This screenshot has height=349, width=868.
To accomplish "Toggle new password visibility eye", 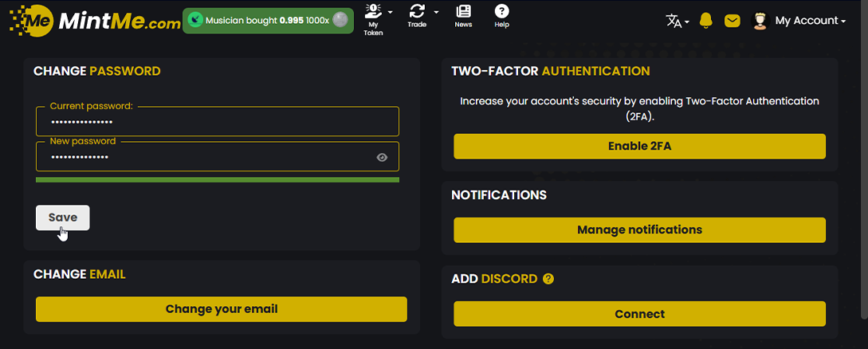I will (x=382, y=158).
